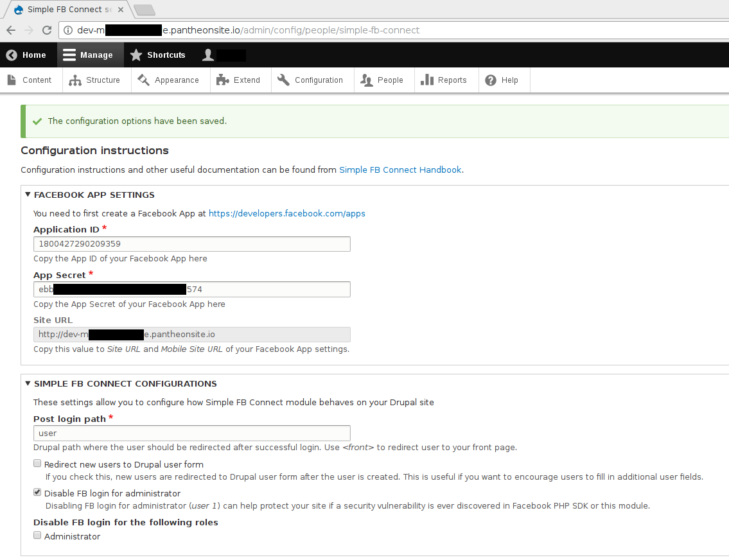The image size is (729, 560).
Task: Open the Help menu label
Action: point(509,80)
